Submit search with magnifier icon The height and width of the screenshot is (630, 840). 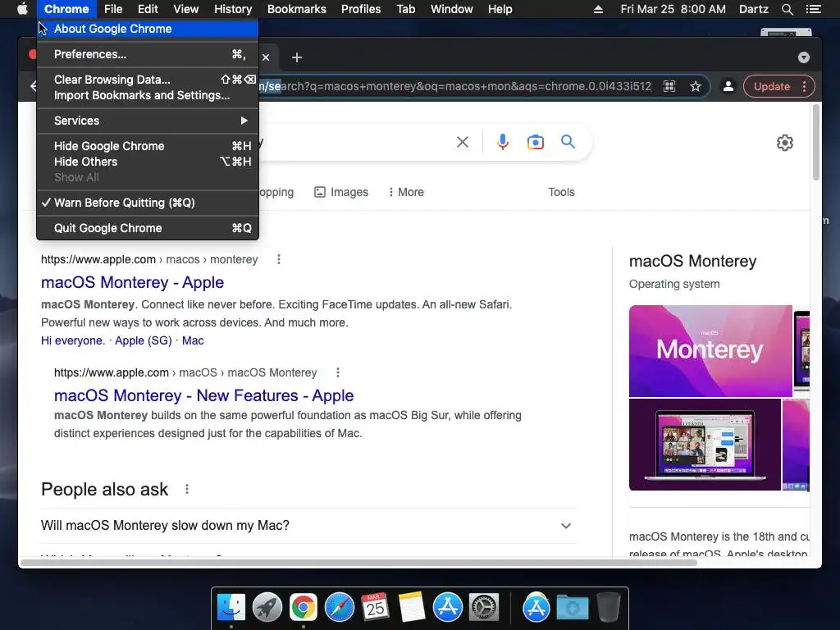coord(568,142)
